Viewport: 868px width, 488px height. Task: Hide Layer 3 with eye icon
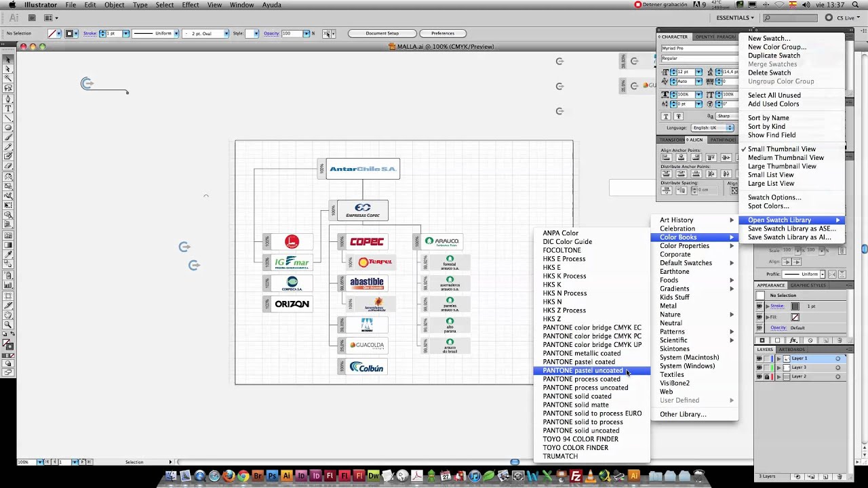click(x=759, y=367)
